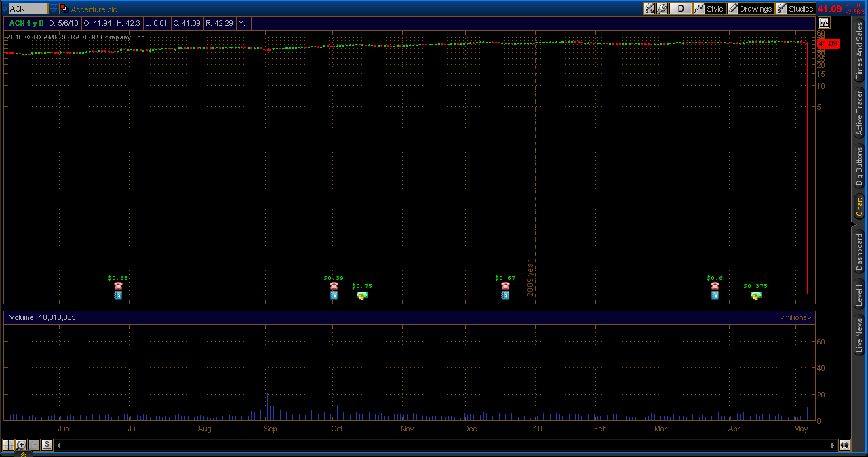This screenshot has height=457, width=868.
Task: Click the ACN 1 y D timeframe label
Action: coord(26,23)
